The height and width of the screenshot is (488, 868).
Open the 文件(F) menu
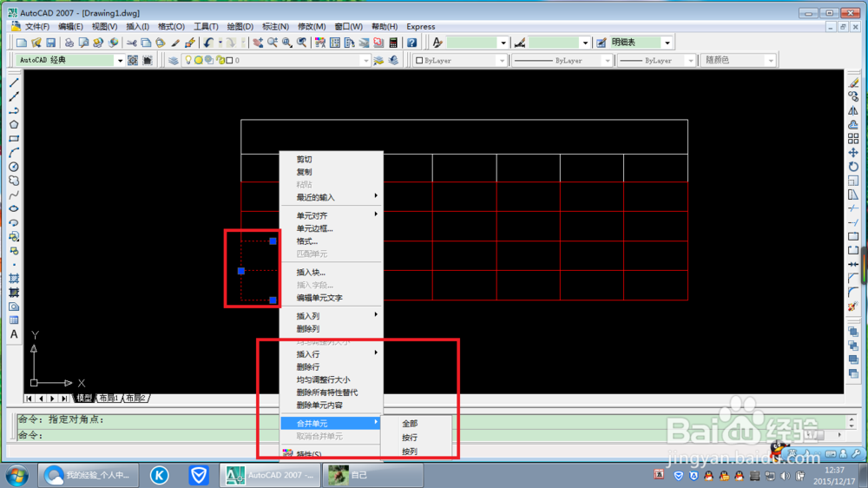pos(37,27)
